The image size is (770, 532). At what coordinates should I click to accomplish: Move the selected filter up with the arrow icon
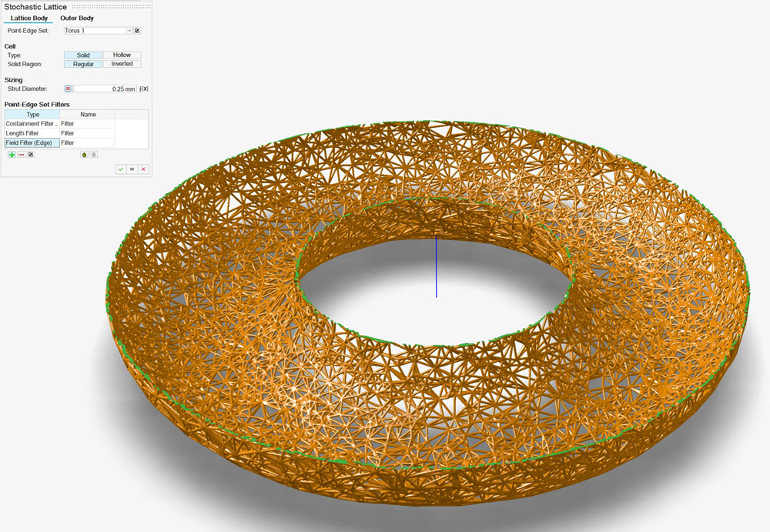84,155
